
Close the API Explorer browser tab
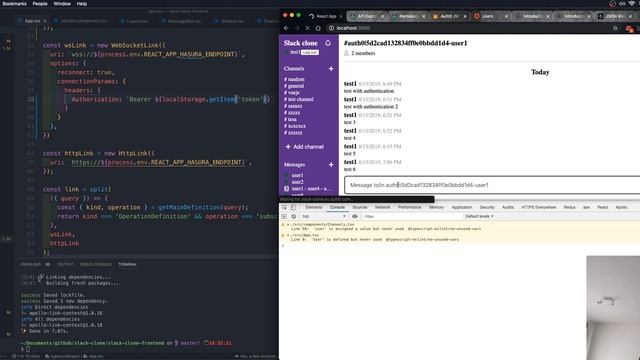(x=382, y=16)
